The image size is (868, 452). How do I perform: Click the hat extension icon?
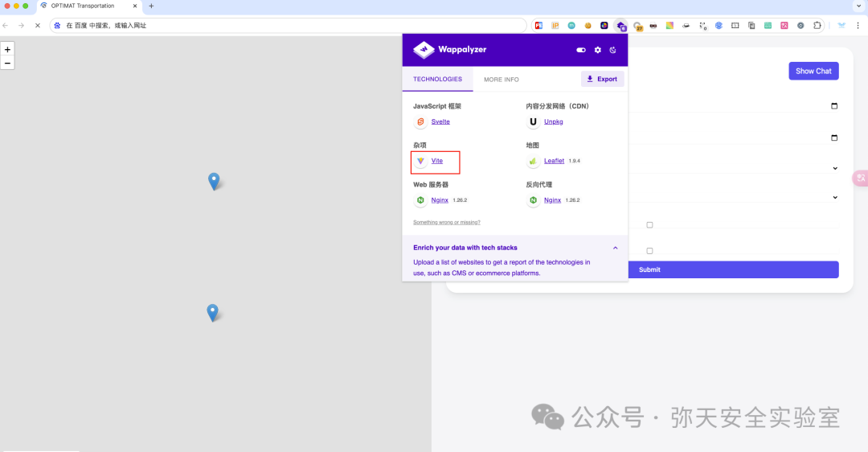tap(686, 26)
